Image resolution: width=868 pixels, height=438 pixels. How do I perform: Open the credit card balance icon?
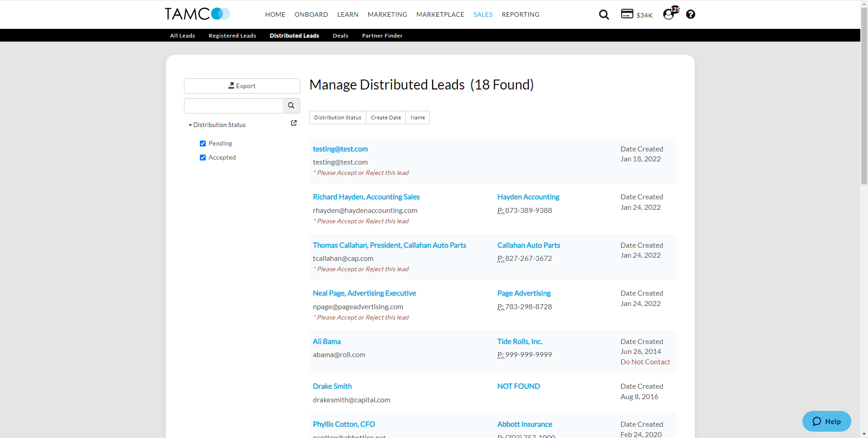click(x=627, y=14)
